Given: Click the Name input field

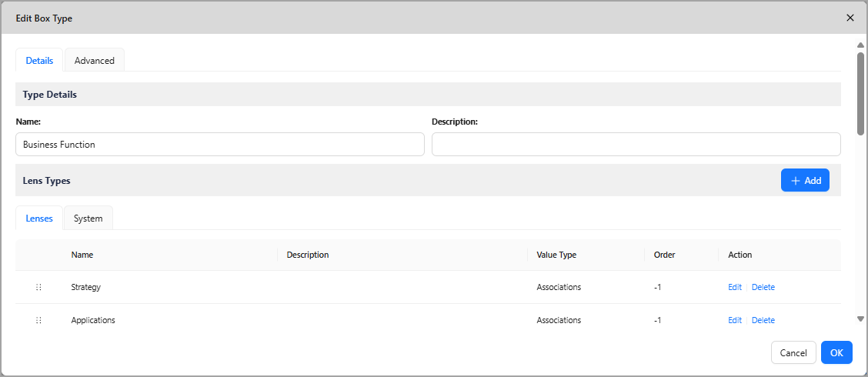Looking at the screenshot, I should click(219, 145).
